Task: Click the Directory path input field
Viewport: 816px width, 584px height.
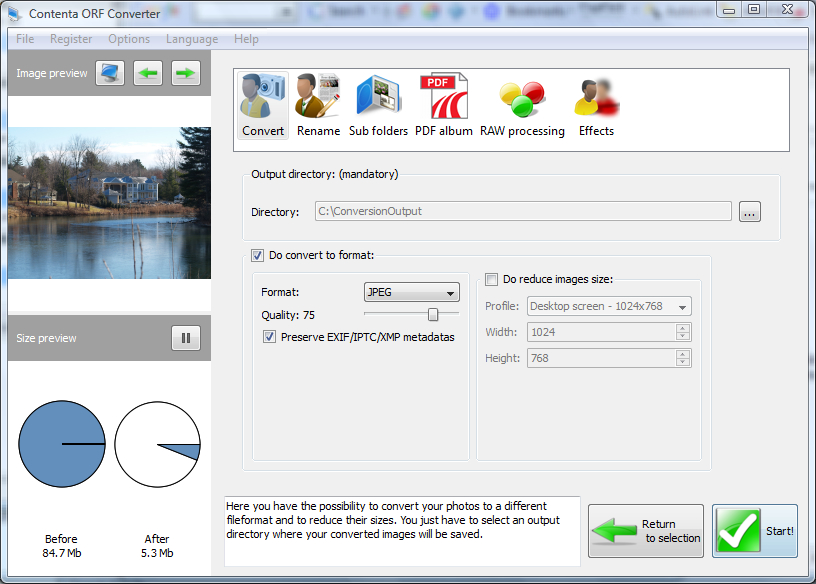Action: 523,211
